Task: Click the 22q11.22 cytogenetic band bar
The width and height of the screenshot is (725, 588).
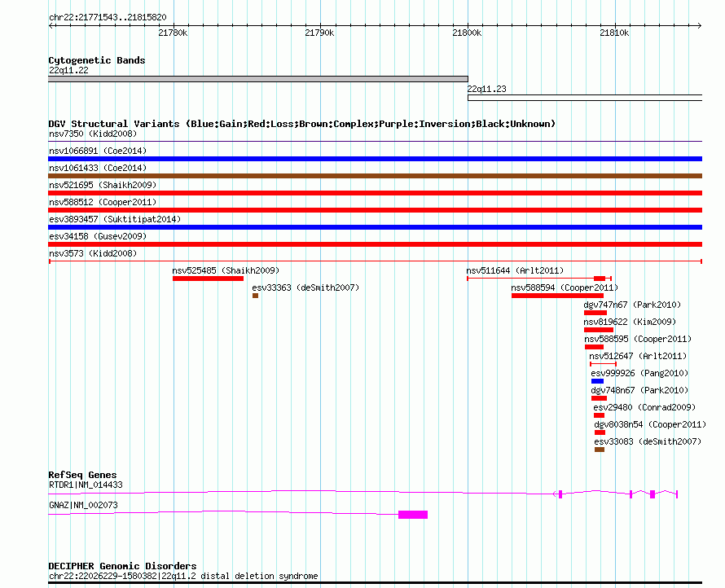Action: pyautogui.click(x=258, y=79)
